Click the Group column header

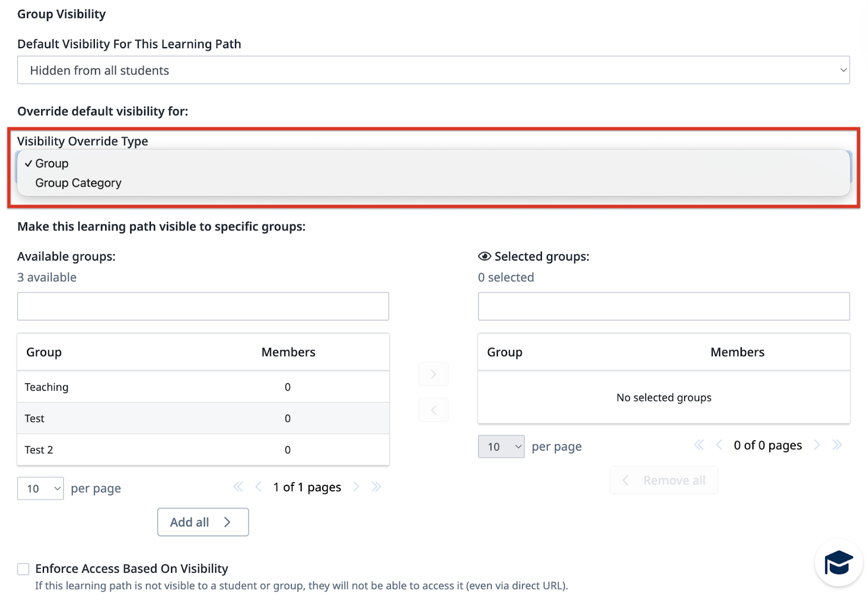point(43,352)
